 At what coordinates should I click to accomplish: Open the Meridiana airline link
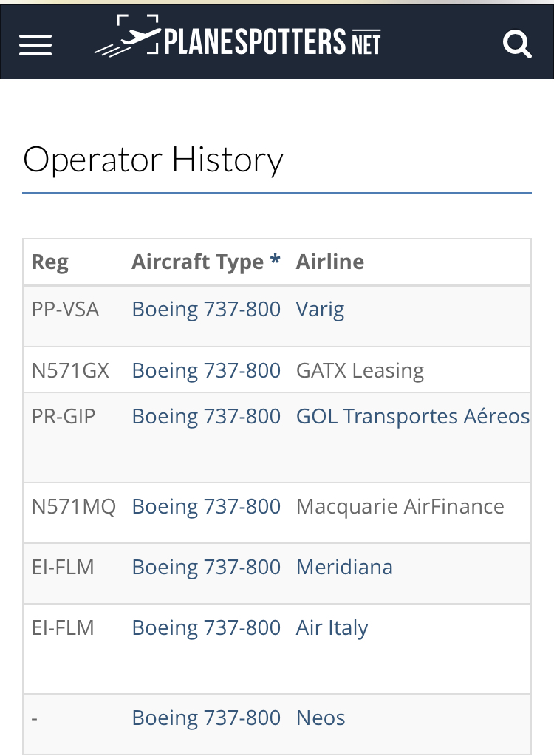(x=344, y=568)
